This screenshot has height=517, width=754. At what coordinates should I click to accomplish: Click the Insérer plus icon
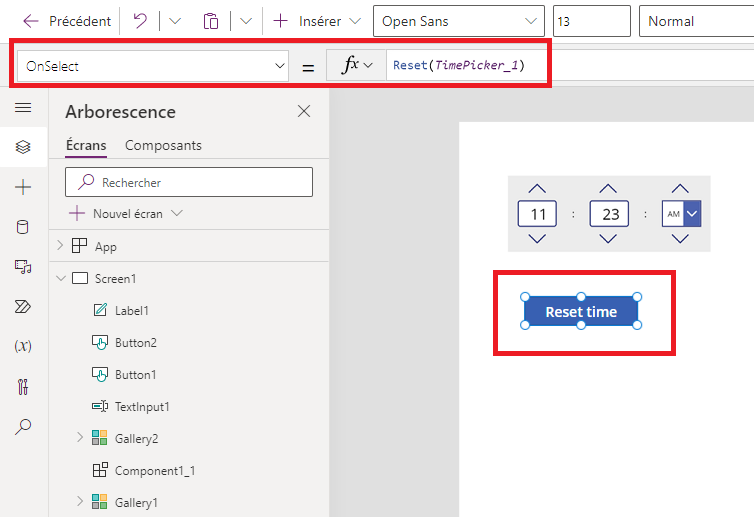(280, 21)
